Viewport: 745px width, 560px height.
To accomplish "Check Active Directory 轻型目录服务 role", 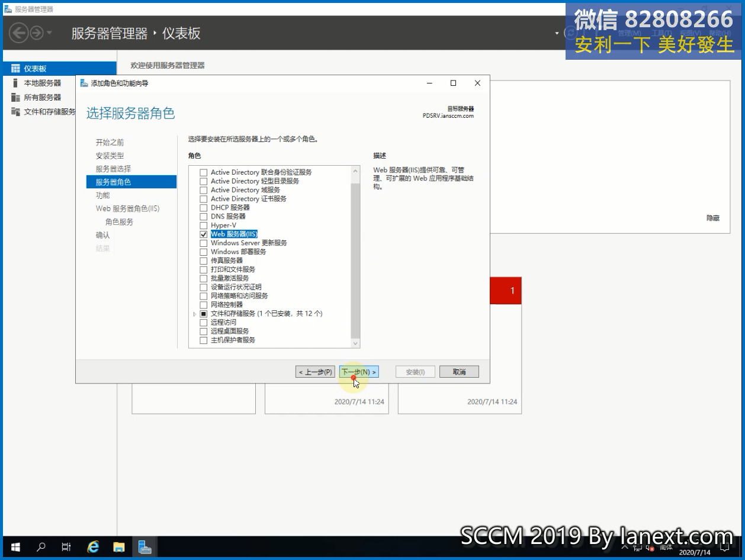I will coord(204,181).
